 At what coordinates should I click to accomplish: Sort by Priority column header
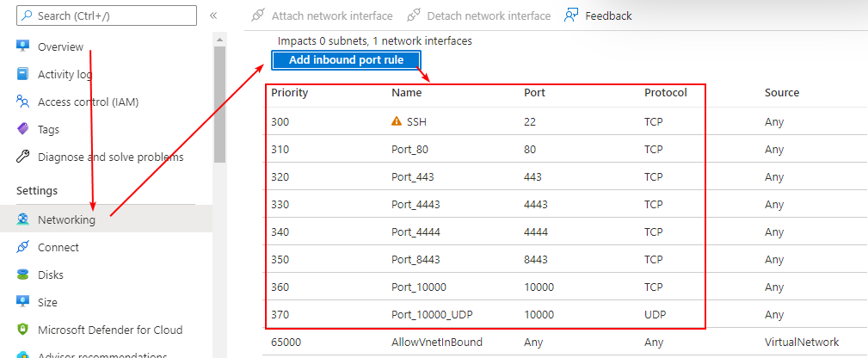[x=290, y=93]
